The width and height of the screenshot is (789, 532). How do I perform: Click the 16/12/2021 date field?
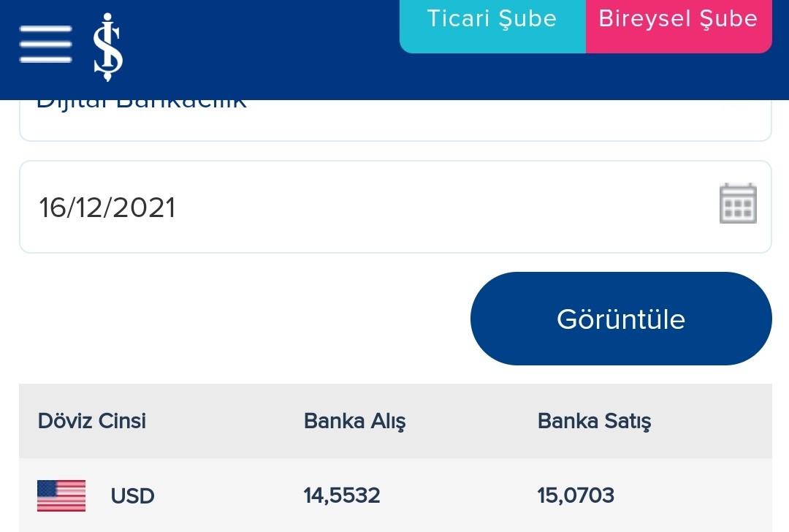point(395,207)
